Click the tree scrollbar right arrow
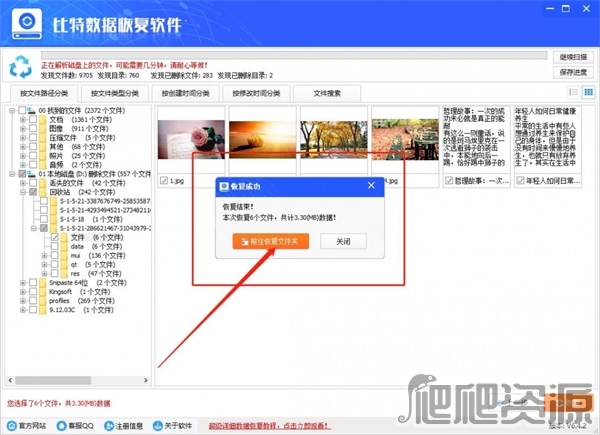Image resolution: width=600 pixels, height=435 pixels. [x=146, y=380]
